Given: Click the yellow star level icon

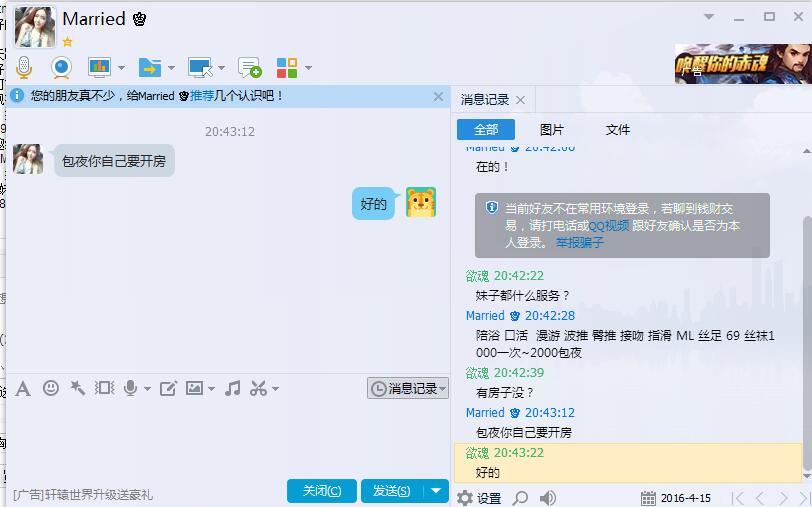Looking at the screenshot, I should 67,42.
